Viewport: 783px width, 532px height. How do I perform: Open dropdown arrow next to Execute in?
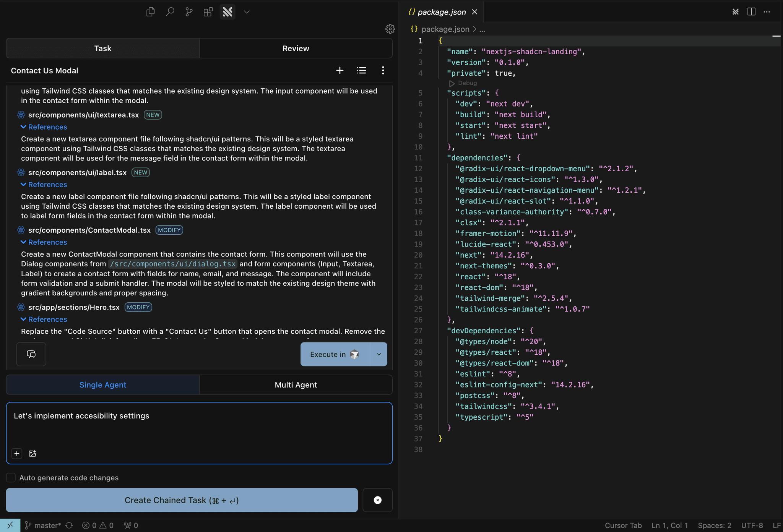379,354
